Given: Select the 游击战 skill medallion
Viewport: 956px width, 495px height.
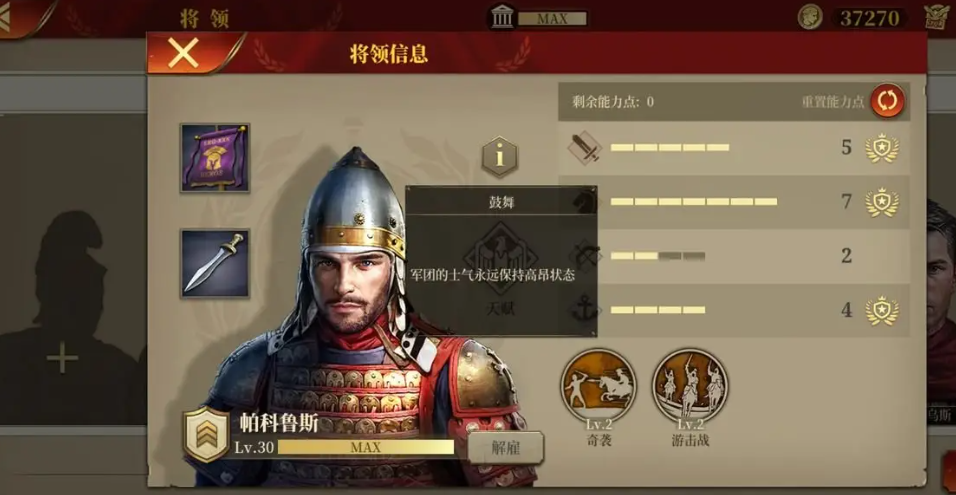Looking at the screenshot, I should [x=690, y=386].
